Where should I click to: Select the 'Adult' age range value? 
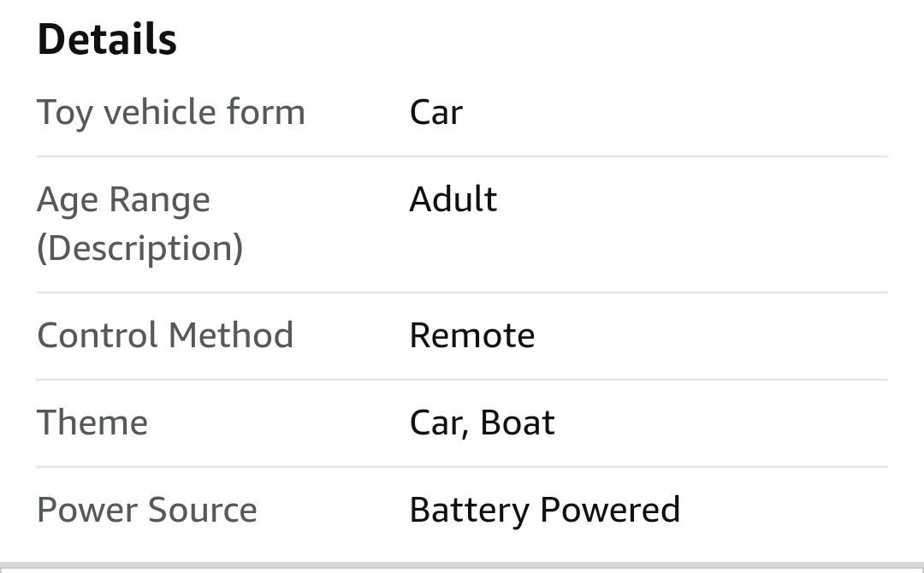[453, 199]
